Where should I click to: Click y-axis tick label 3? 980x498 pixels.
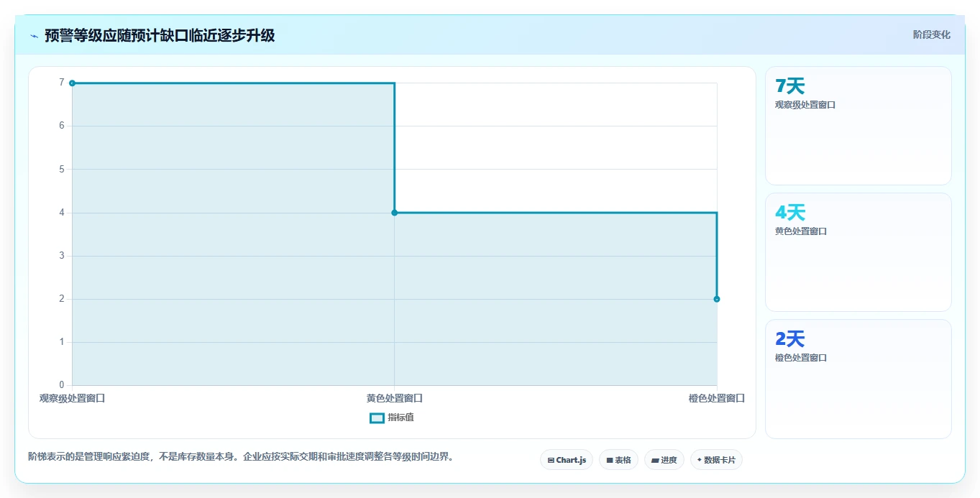click(x=62, y=256)
